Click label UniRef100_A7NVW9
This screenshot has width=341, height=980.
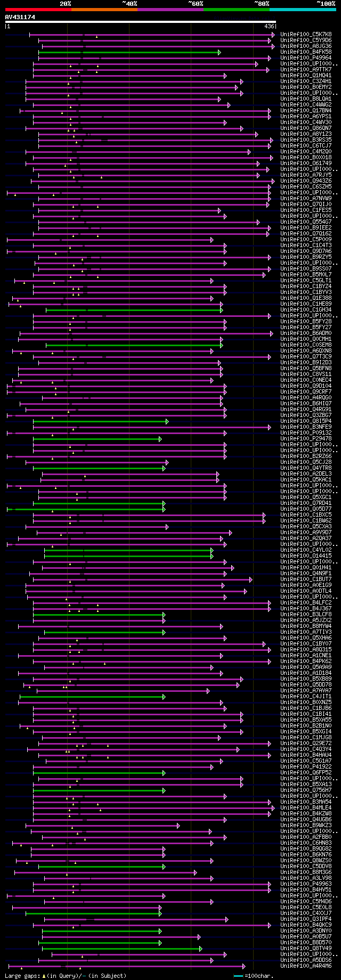306,198
